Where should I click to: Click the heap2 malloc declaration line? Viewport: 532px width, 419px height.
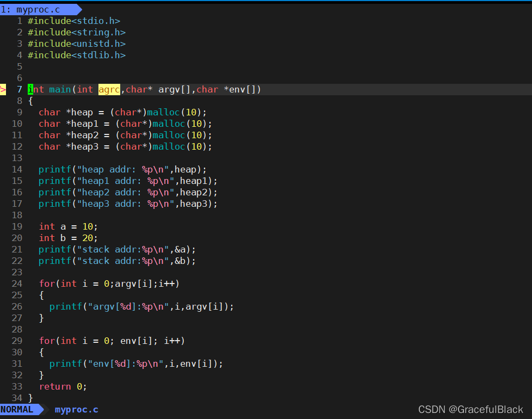(125, 135)
